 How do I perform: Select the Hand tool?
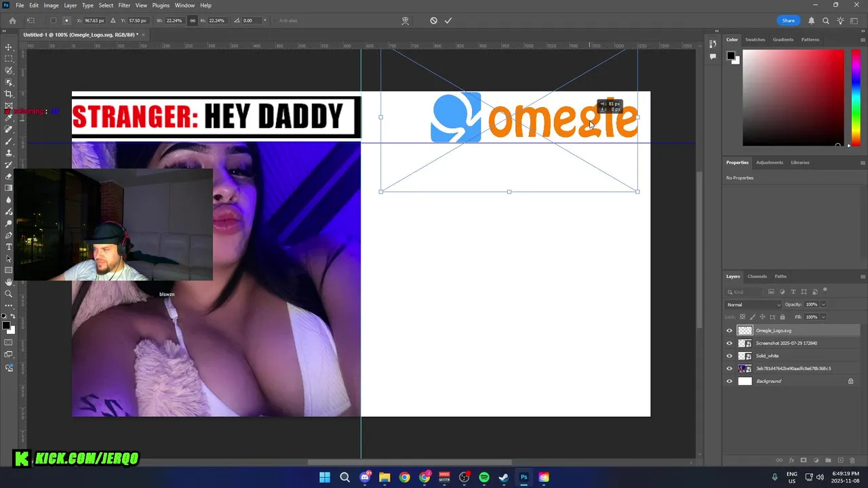click(x=9, y=282)
